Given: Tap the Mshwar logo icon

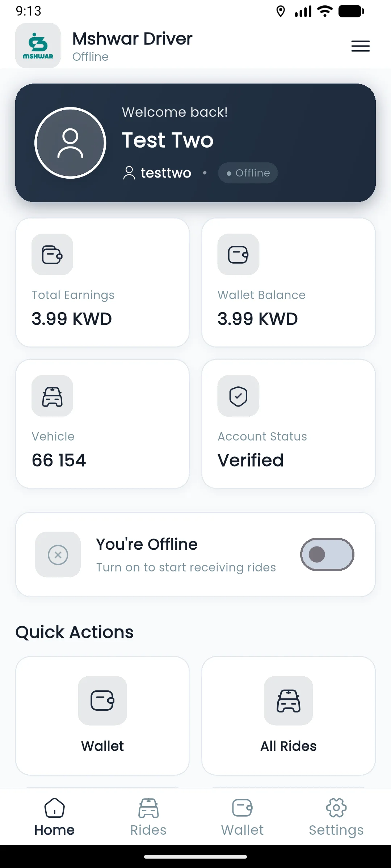Looking at the screenshot, I should coord(38,46).
